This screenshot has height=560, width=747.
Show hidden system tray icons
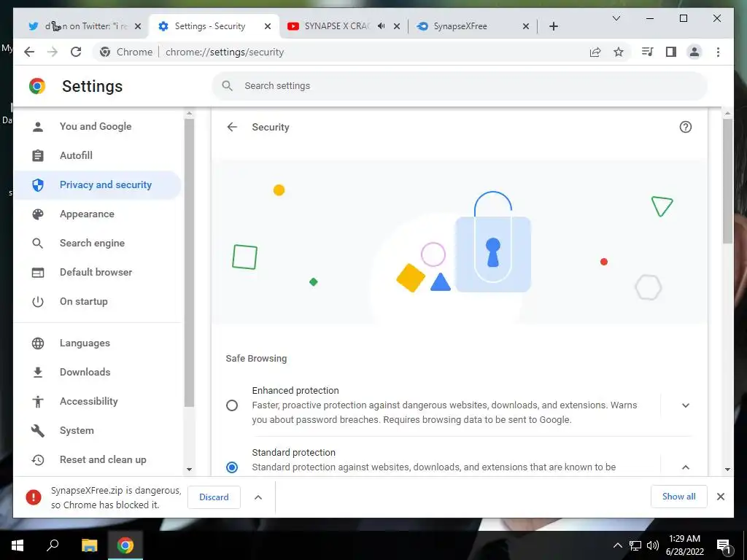[617, 545]
